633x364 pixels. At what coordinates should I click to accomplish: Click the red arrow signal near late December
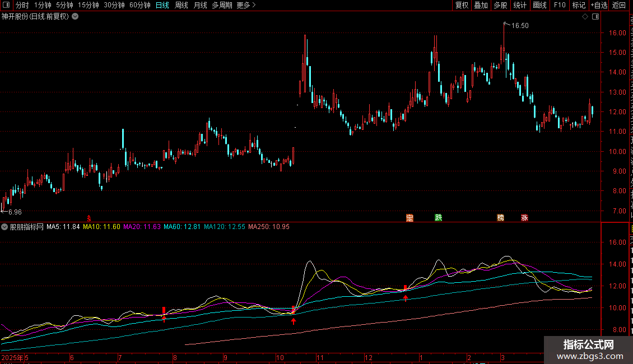[x=406, y=298]
